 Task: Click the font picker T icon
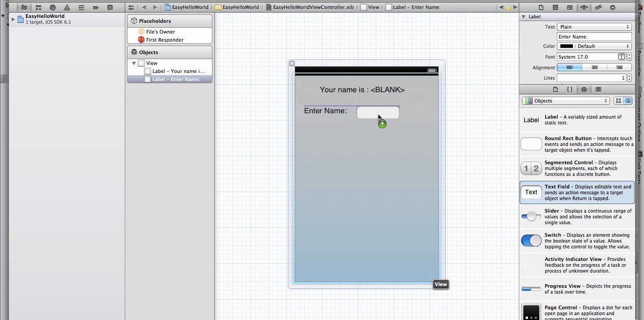point(621,57)
